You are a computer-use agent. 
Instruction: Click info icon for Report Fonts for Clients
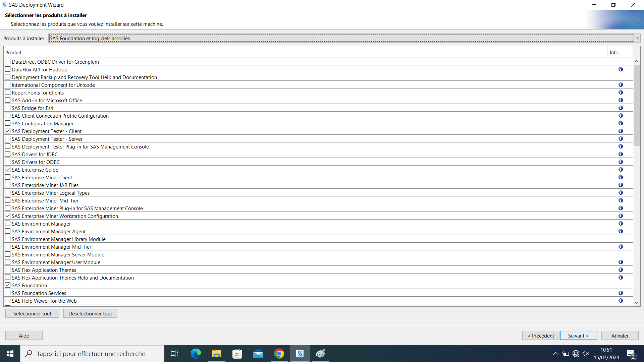[x=621, y=93]
